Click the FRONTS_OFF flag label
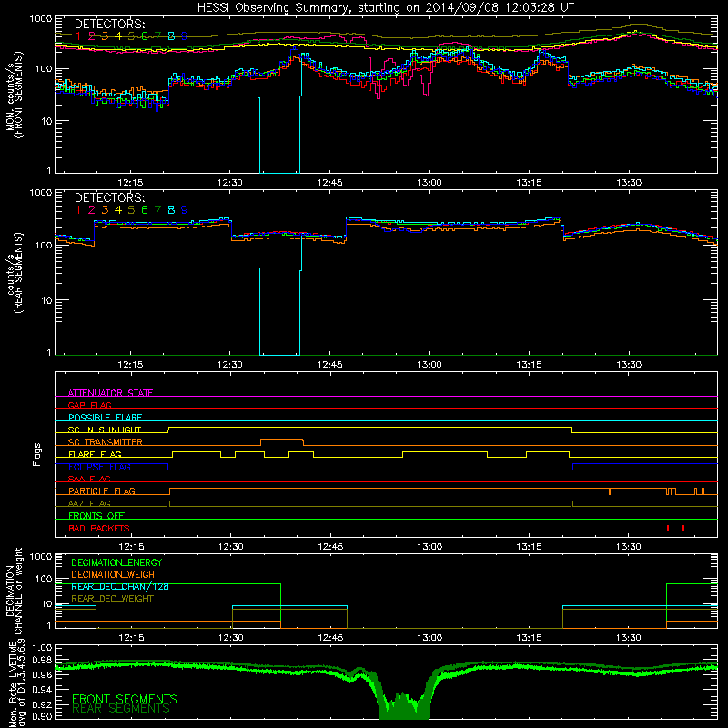Viewport: 728px width, 728px height. pos(96,515)
